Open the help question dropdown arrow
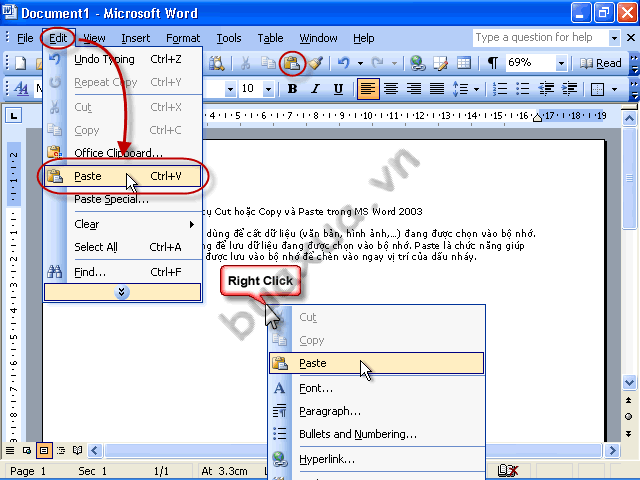640x480 pixels. tap(614, 38)
